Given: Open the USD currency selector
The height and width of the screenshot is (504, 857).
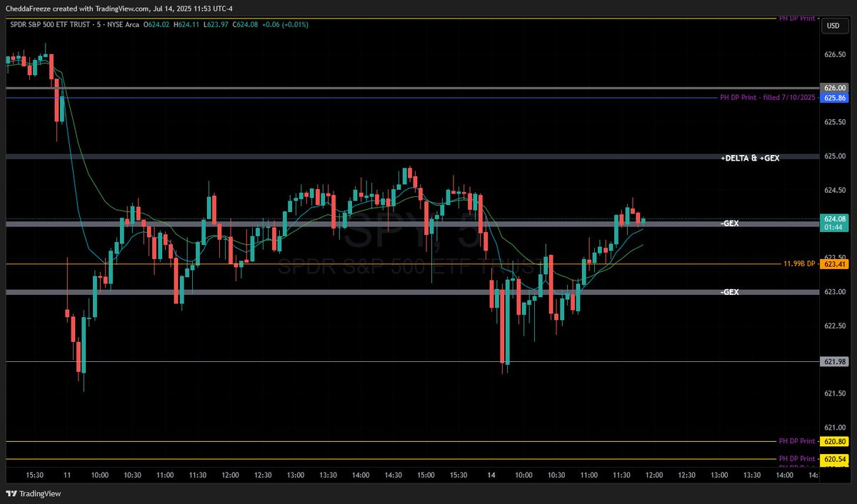Looking at the screenshot, I should tap(833, 25).
